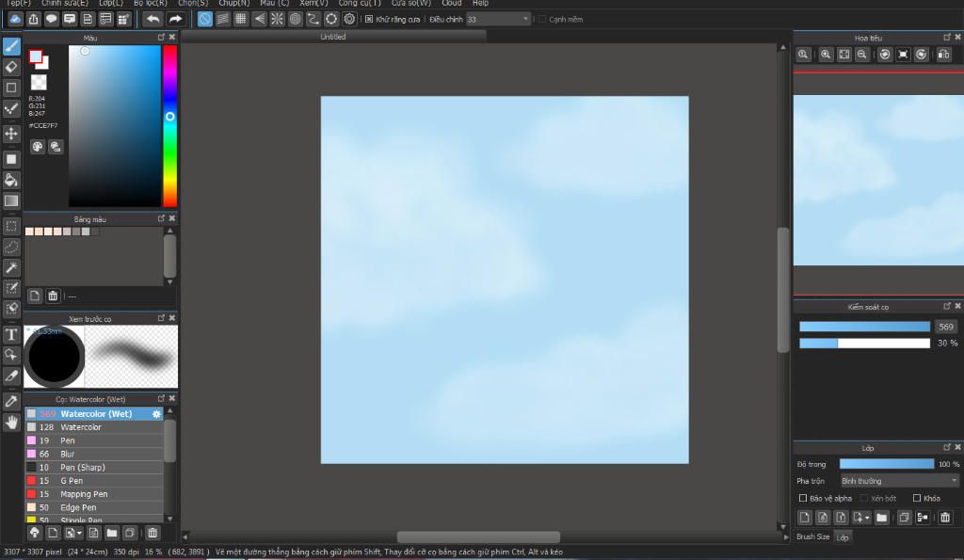Click the navigator preview thumbnail
Viewport: 964px width, 560px height.
[878, 180]
